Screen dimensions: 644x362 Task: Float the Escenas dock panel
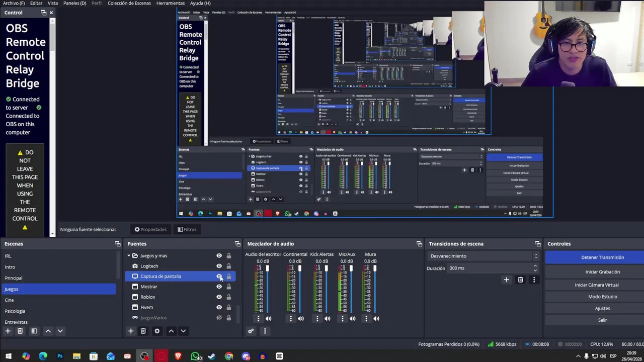tap(118, 244)
